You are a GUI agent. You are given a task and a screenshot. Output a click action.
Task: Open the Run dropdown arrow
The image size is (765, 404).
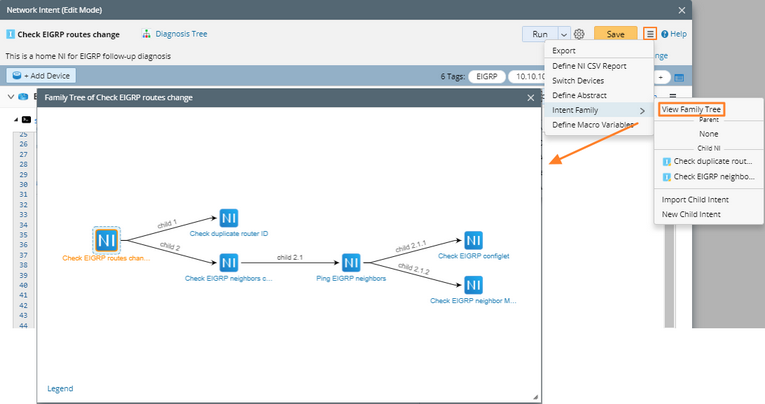point(564,34)
